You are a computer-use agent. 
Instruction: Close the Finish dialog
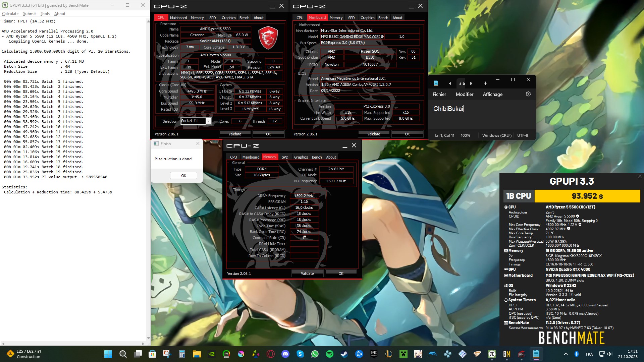tap(198, 143)
